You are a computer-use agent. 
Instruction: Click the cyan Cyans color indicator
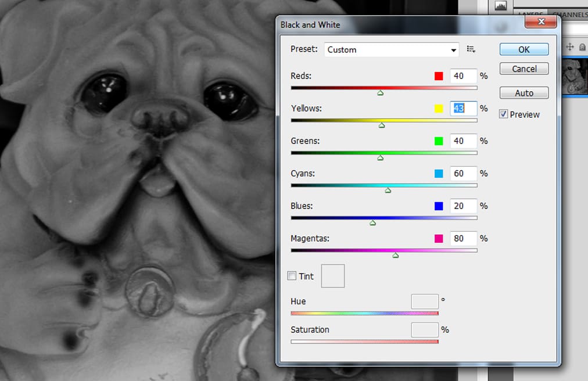tap(439, 174)
